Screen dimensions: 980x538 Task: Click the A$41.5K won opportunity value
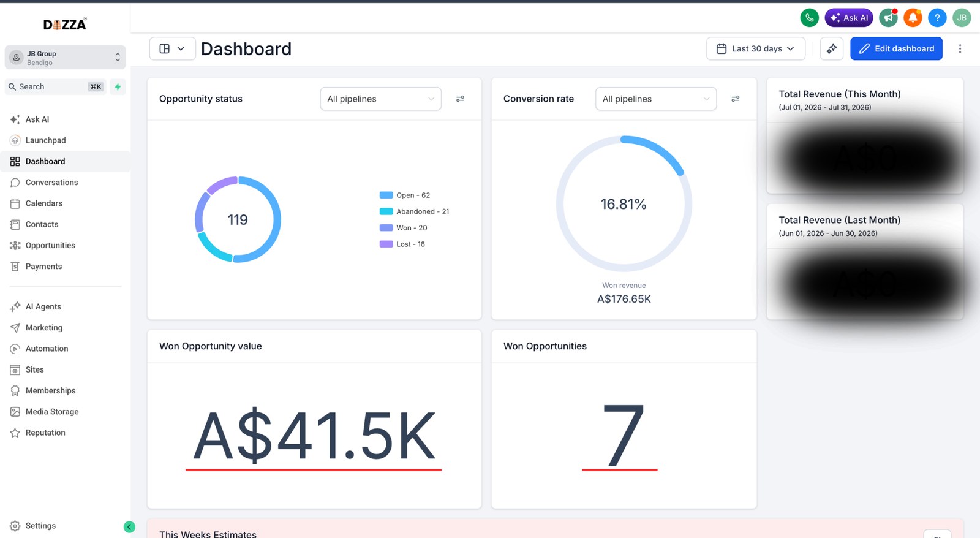click(x=314, y=436)
